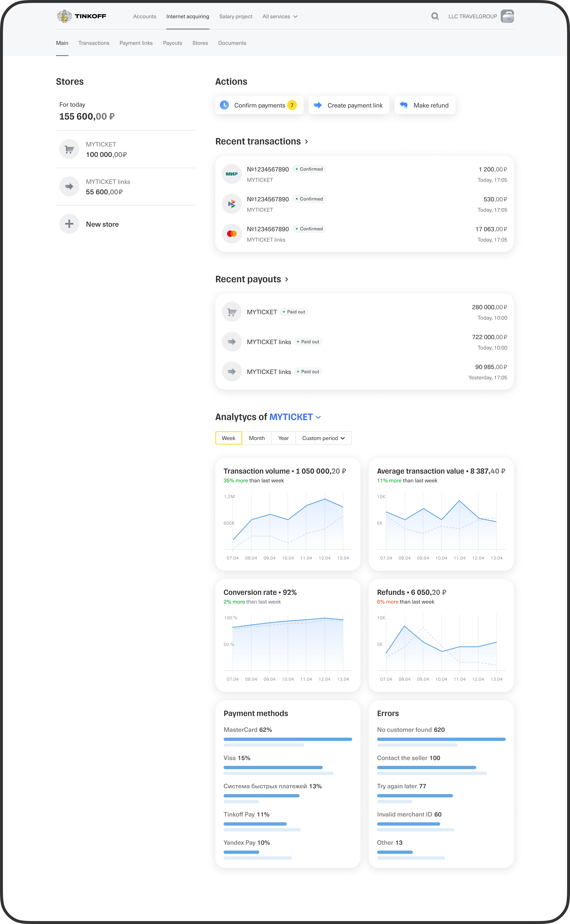This screenshot has height=924, width=570.
Task: Click the arrow icon of 722 000,00 payout
Action: click(x=232, y=342)
